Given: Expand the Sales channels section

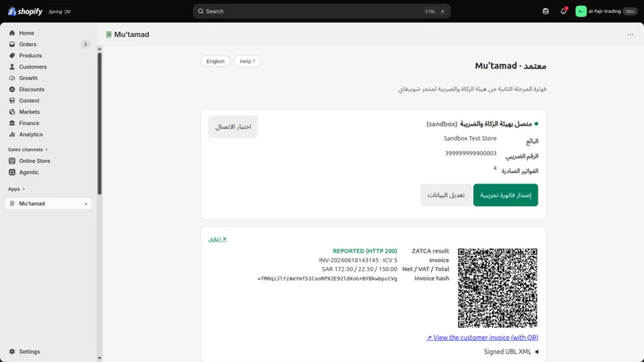Looking at the screenshot, I should 28,150.
